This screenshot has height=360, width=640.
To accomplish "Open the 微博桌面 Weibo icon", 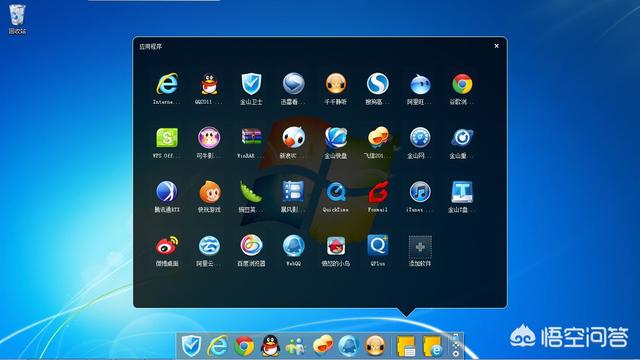I will (167, 245).
